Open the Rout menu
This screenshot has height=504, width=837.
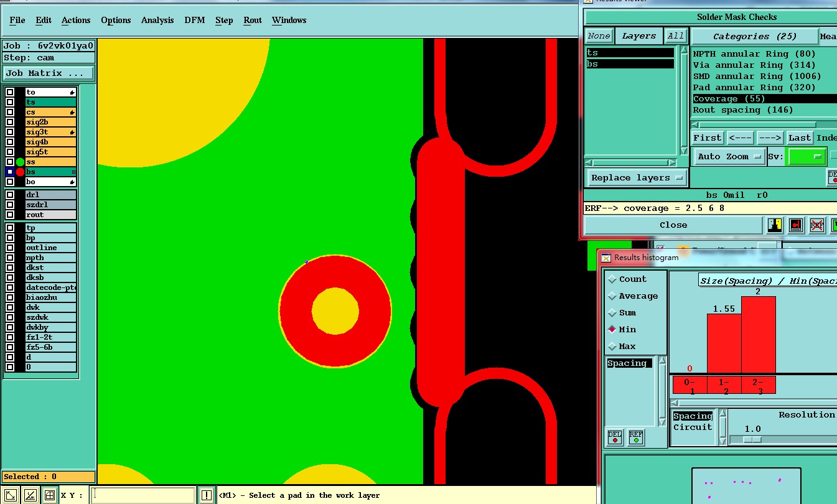pos(253,21)
